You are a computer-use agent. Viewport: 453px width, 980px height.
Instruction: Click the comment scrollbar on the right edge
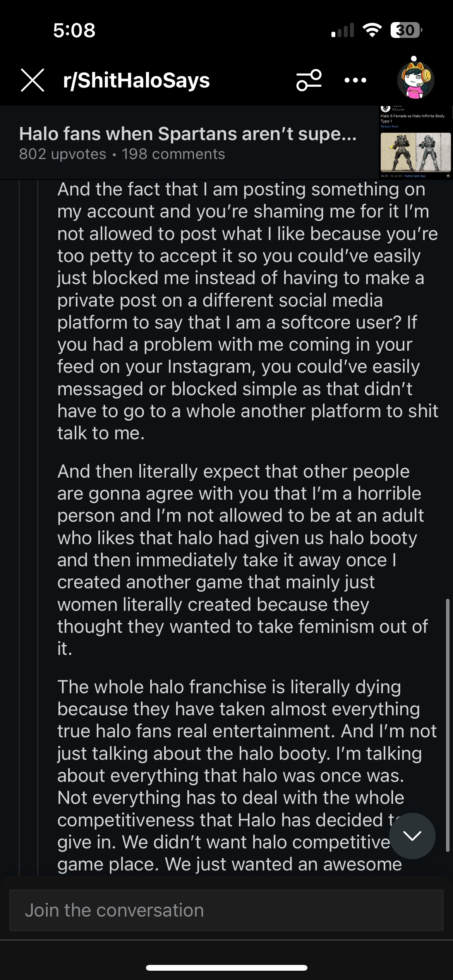point(448,724)
